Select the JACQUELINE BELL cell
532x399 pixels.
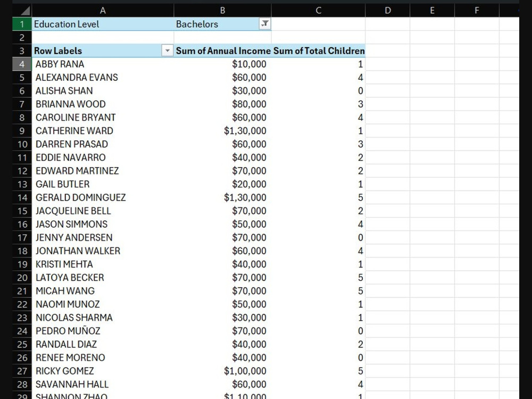click(103, 211)
